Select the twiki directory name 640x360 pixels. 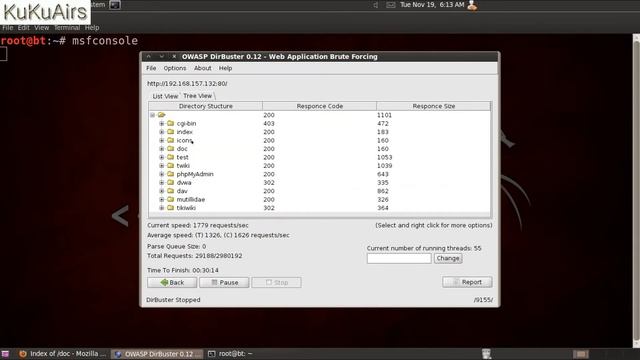click(183, 166)
